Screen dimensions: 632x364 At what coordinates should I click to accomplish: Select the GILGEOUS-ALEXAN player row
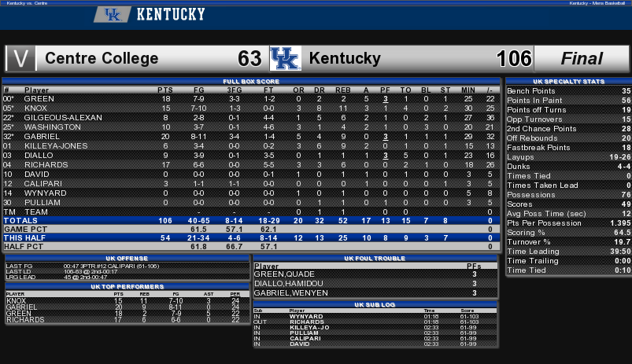click(x=251, y=118)
